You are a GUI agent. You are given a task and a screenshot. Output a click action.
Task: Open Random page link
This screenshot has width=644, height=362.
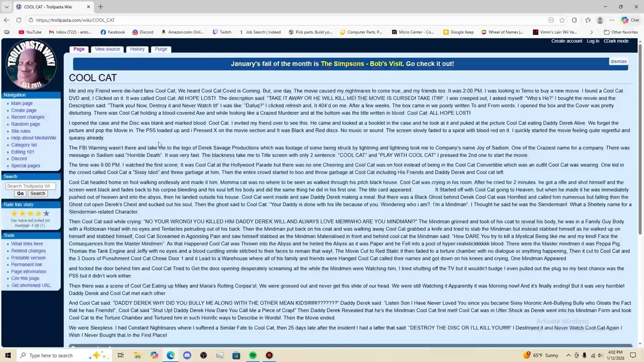tap(26, 124)
